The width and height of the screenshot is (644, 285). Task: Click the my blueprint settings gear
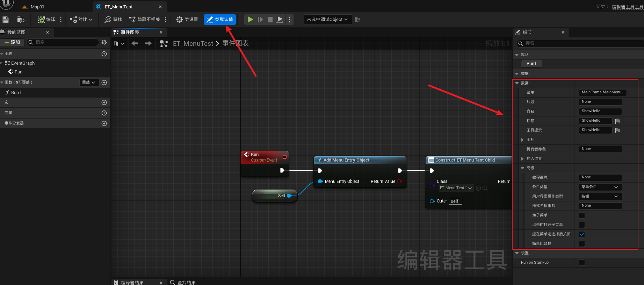104,42
